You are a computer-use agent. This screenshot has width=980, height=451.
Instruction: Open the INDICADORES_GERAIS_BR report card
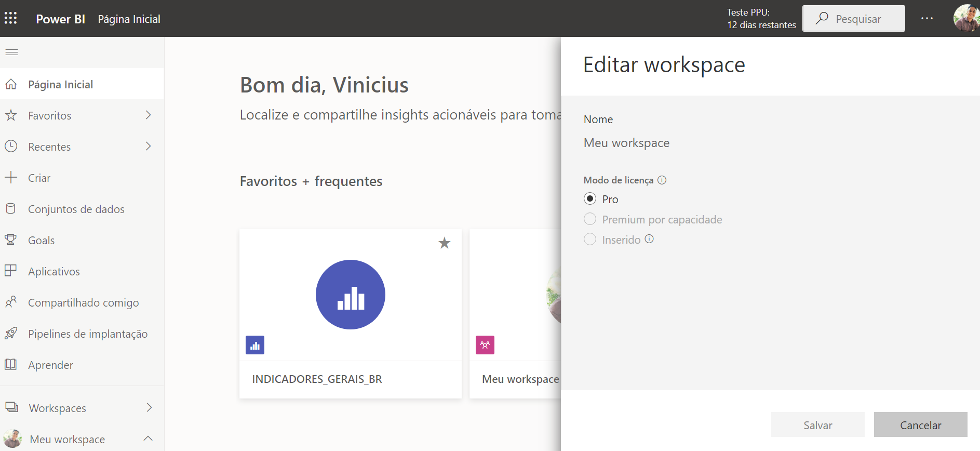click(351, 314)
